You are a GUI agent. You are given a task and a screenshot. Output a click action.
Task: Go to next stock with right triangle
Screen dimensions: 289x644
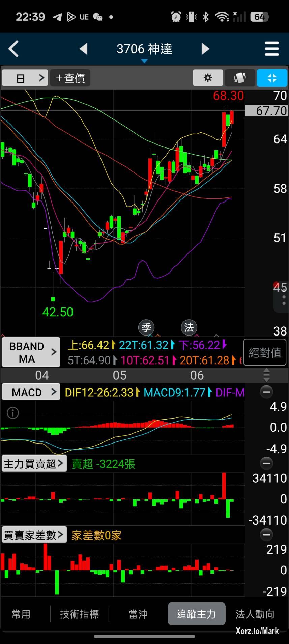click(x=205, y=49)
